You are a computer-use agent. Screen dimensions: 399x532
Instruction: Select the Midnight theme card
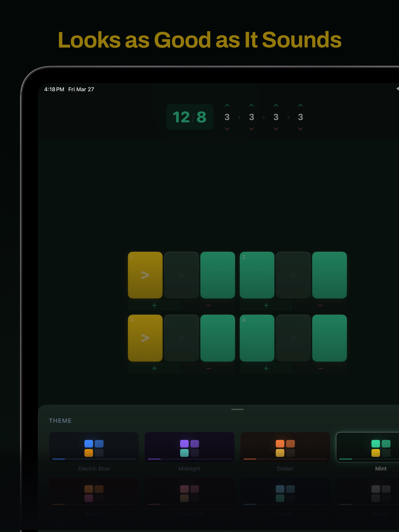(x=189, y=447)
